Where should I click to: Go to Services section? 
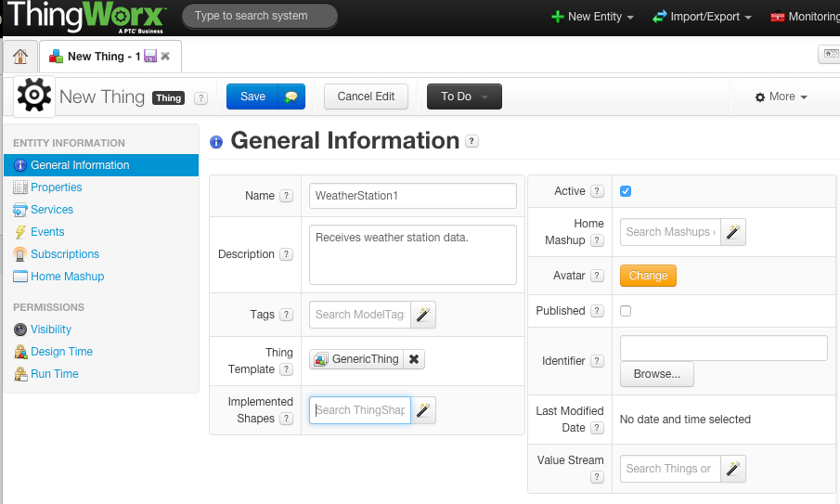click(x=52, y=210)
